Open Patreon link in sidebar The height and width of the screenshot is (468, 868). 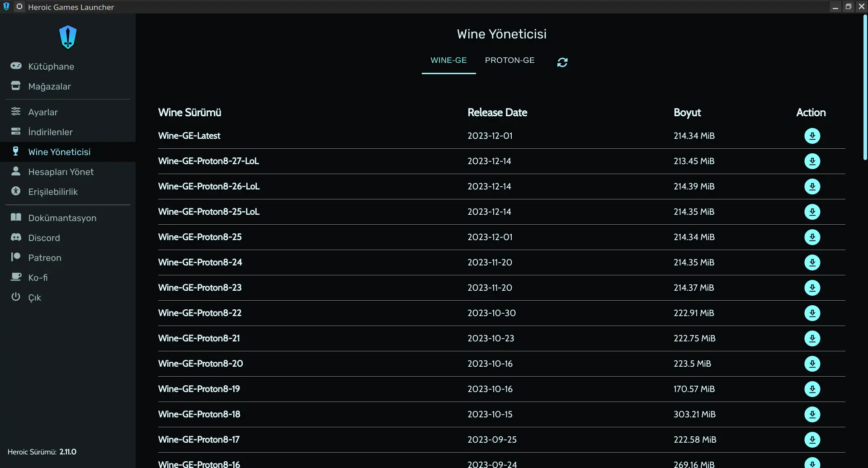68,258
